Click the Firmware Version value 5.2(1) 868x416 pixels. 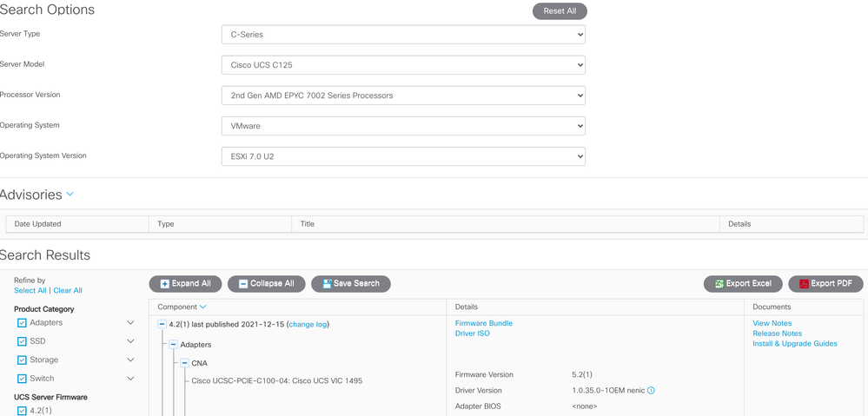click(x=582, y=374)
